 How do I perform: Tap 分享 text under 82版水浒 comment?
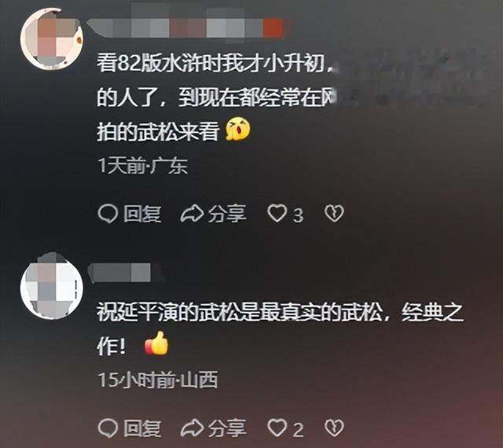coord(227,214)
